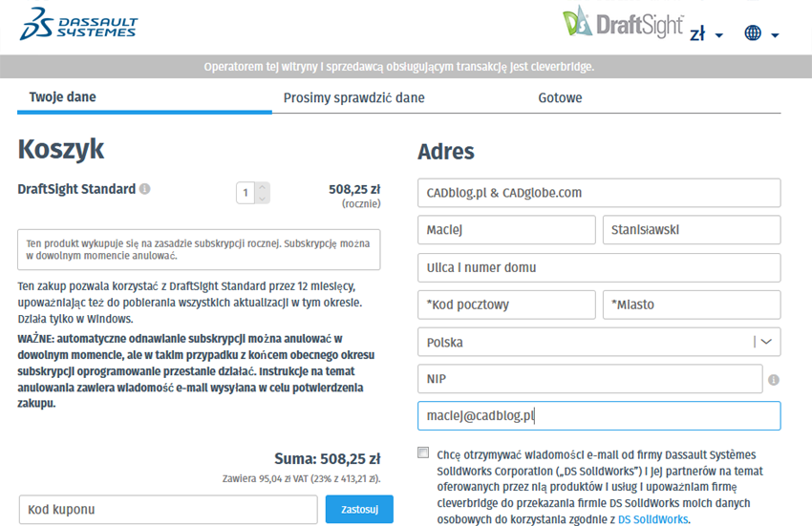Expand the language selector arrow
812x526 pixels.
pyautogui.click(x=775, y=35)
